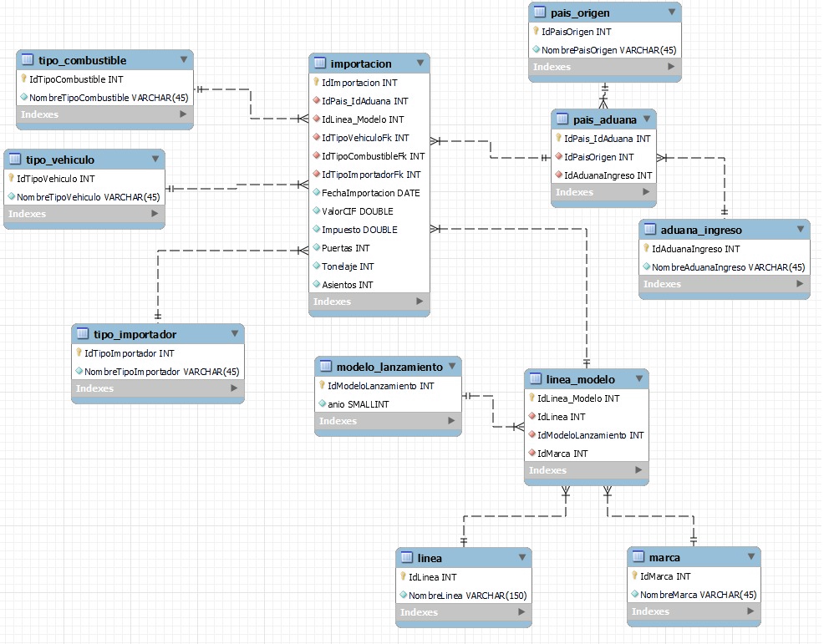Click the table icon of aduana_ingreso
Screen dimensions: 824x644
point(649,230)
